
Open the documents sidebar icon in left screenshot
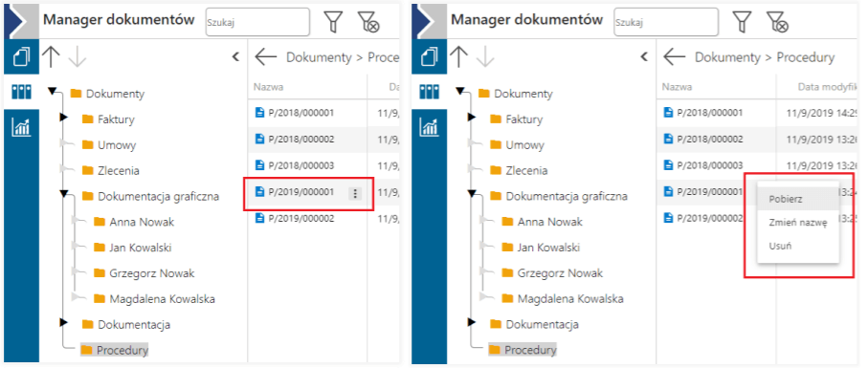point(22,57)
